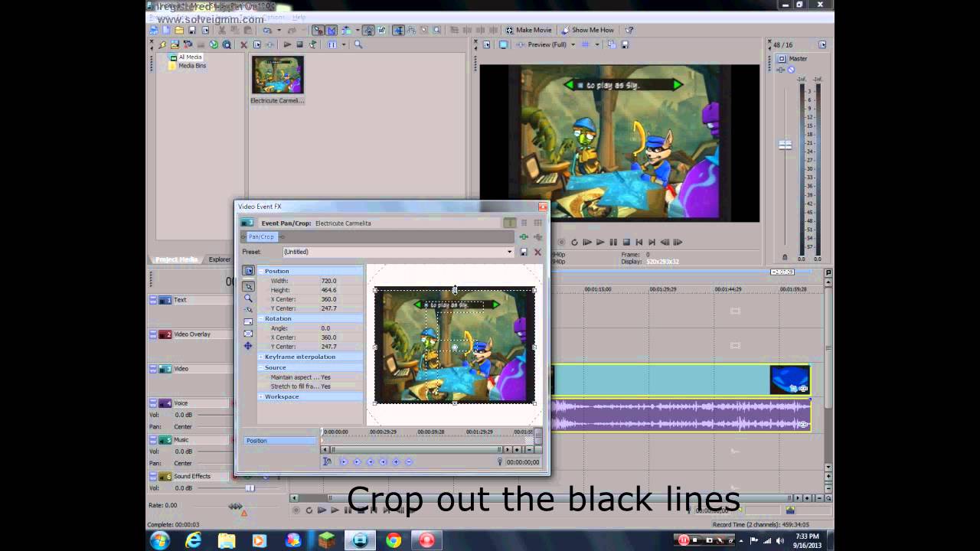The width and height of the screenshot is (980, 551).
Task: Click Play in the video preview transport
Action: point(600,243)
